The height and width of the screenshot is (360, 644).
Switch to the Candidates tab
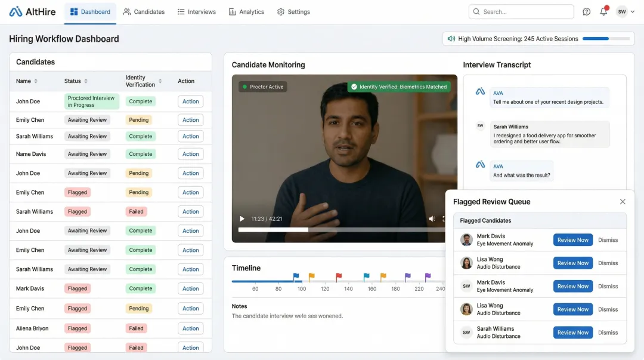144,11
